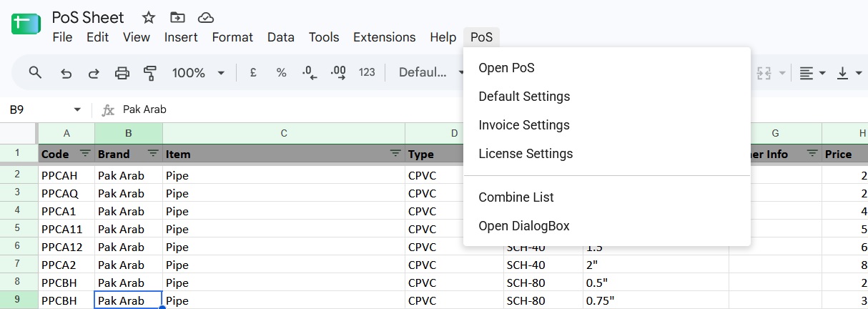Click cell with code PPCA2
Viewport: 868px width, 309px height.
[66, 265]
